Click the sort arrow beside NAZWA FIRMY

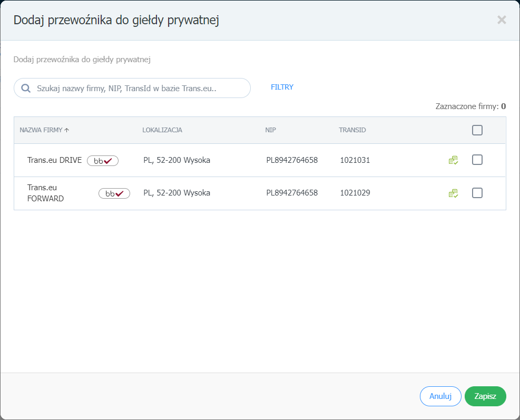pyautogui.click(x=67, y=130)
